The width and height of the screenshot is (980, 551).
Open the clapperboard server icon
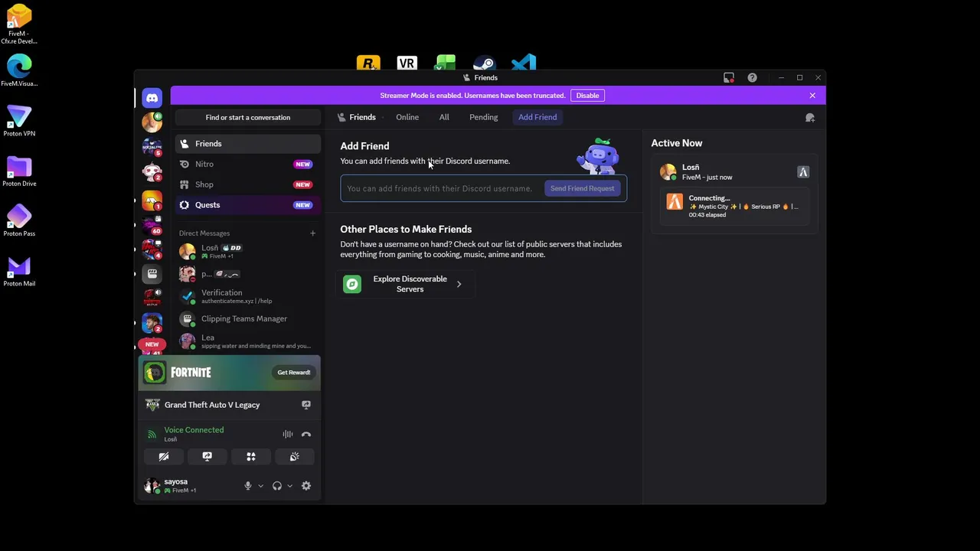[152, 273]
